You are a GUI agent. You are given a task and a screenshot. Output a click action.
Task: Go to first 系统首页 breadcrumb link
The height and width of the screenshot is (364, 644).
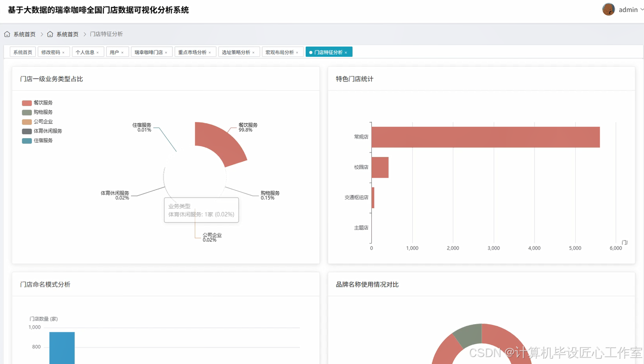tap(25, 34)
